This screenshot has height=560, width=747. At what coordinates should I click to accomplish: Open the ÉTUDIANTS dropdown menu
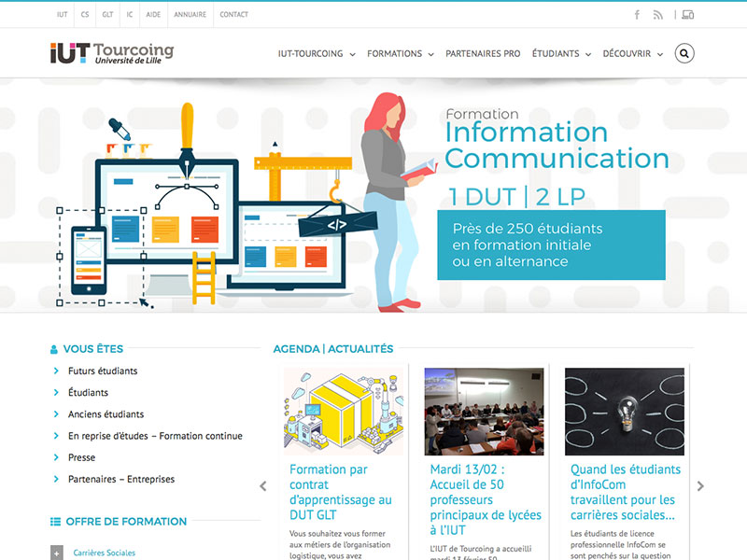pos(561,54)
